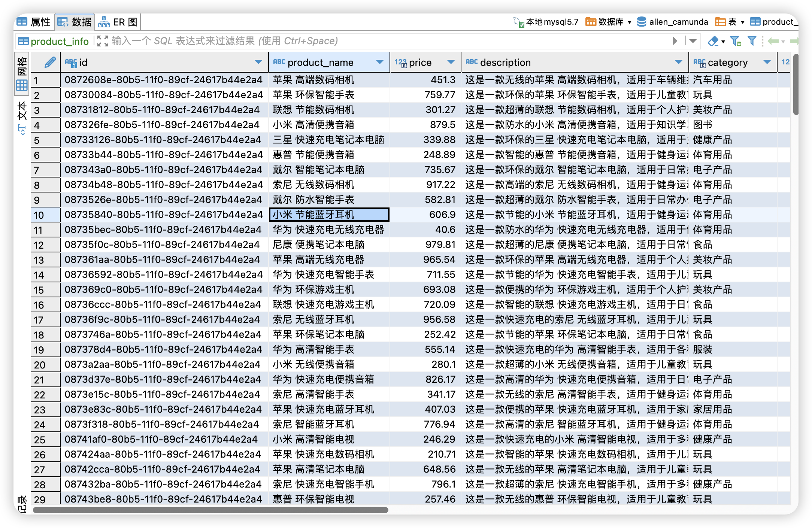Select category cell 家居用品
Image resolution: width=812 pixels, height=528 pixels.
pos(733,409)
